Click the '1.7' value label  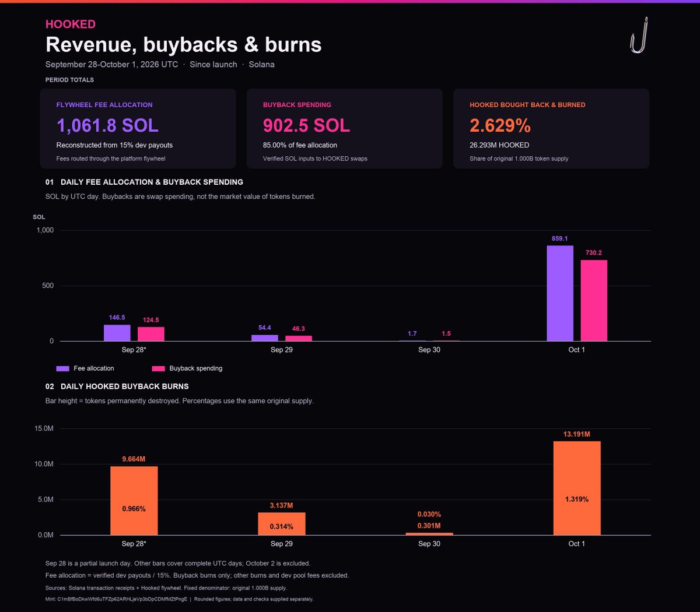pyautogui.click(x=412, y=333)
